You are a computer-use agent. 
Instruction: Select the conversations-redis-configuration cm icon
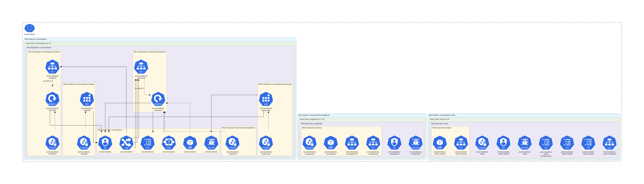tap(546, 143)
